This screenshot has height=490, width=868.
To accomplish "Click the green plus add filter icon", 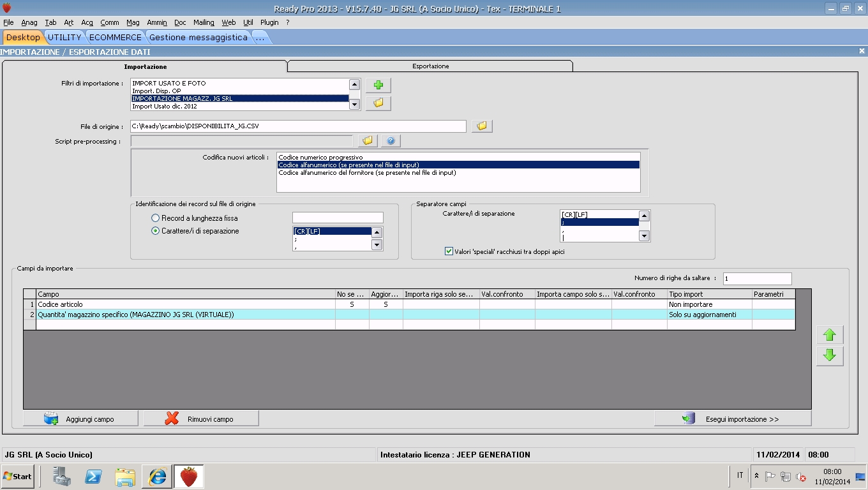I will click(x=378, y=85).
